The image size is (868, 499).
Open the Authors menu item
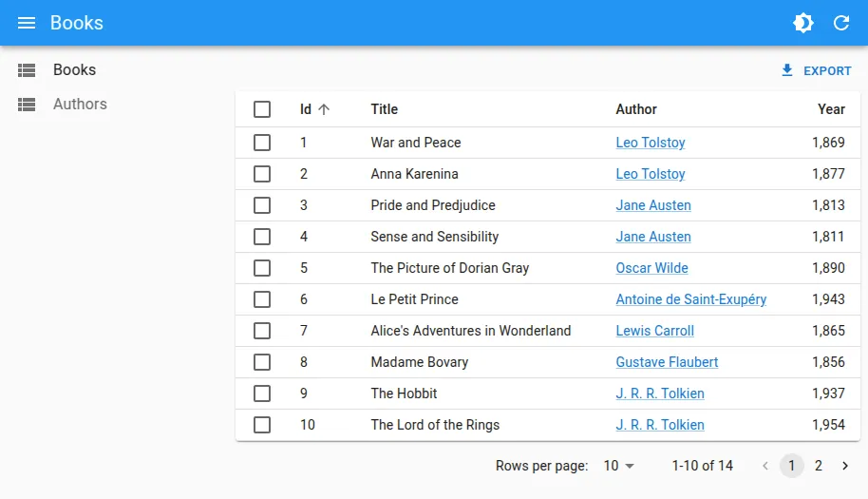[80, 105]
